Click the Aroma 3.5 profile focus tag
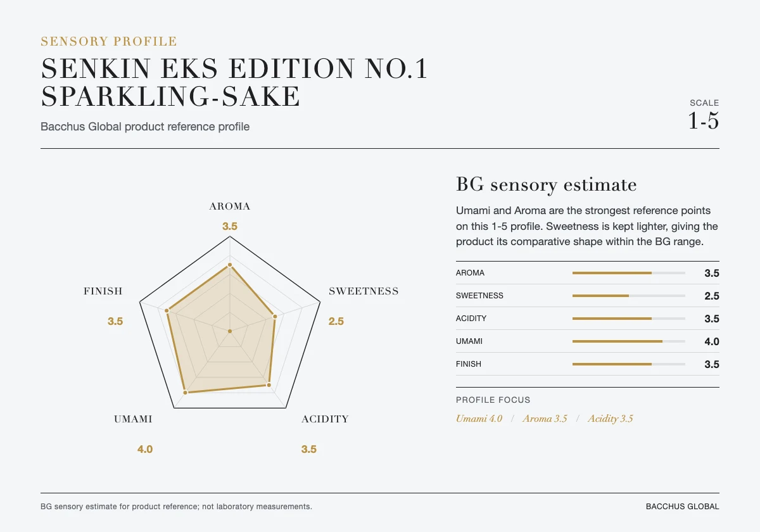Screen dimensions: 760x532 coord(545,419)
